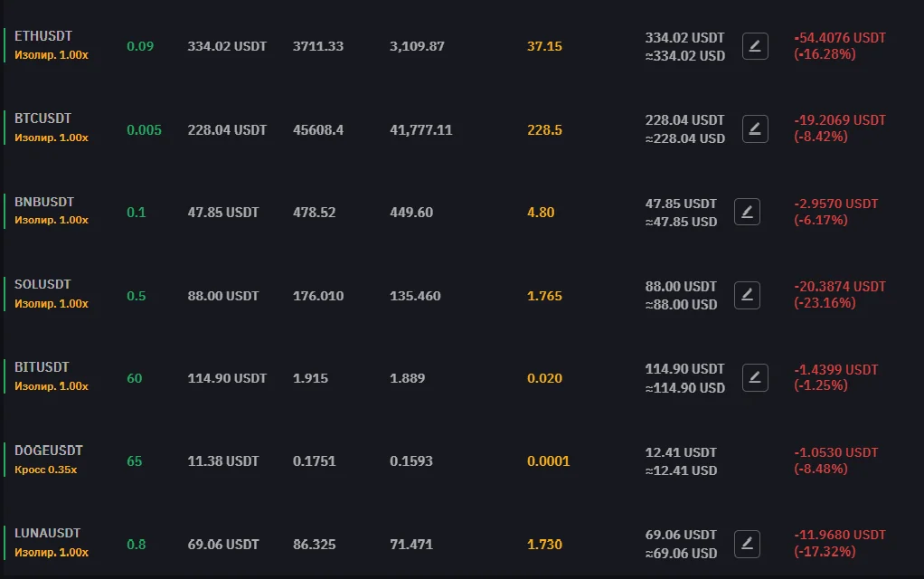The height and width of the screenshot is (579, 924).
Task: Open the SOLUSDT symbol link
Action: (x=42, y=284)
